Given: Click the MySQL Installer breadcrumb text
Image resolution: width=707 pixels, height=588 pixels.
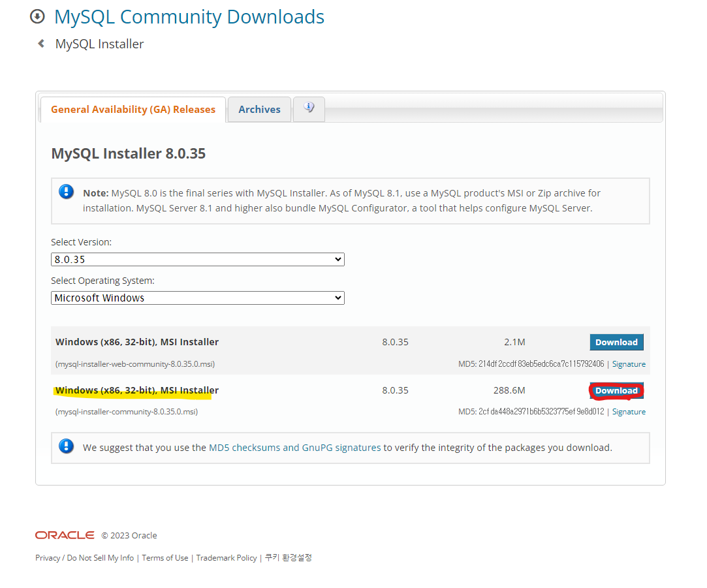Looking at the screenshot, I should pyautogui.click(x=99, y=44).
